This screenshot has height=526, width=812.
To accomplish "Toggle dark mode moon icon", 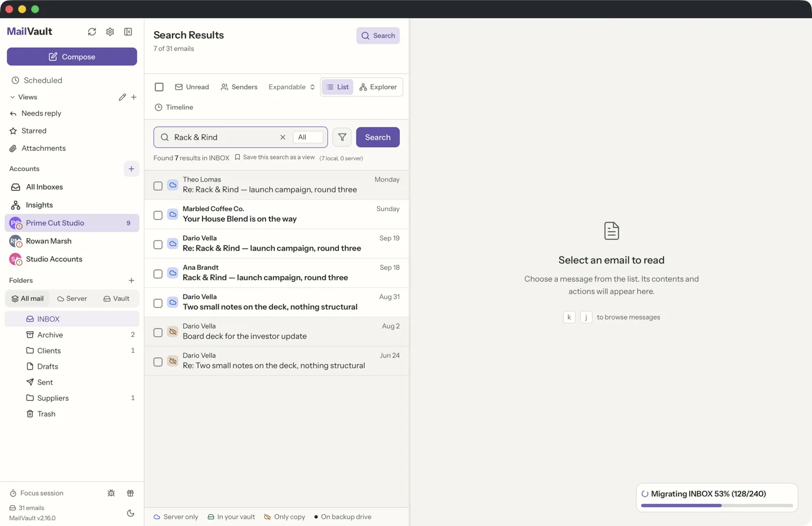I will (130, 513).
